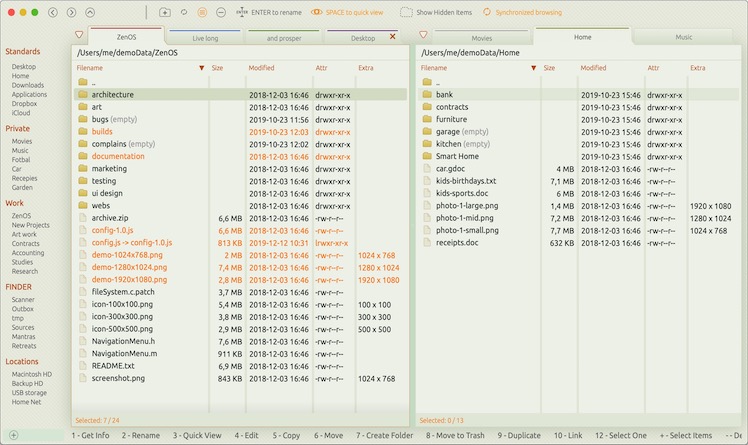Go back with the left arrow button
The width and height of the screenshot is (748, 445).
pos(53,12)
